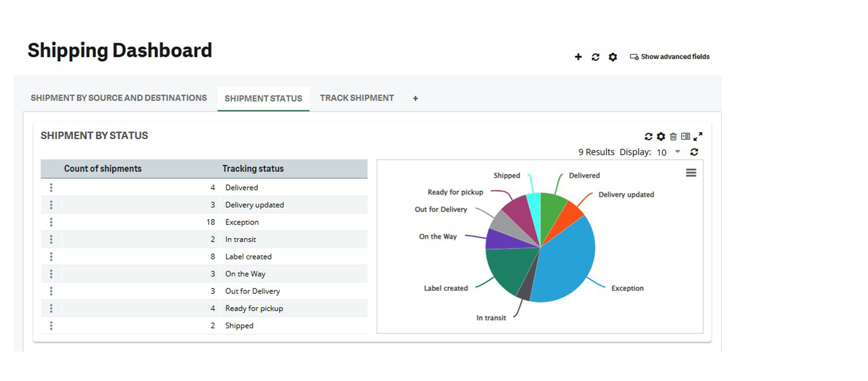This screenshot has height=381, width=868.
Task: Switch to the Track Shipment tab
Action: pyautogui.click(x=357, y=98)
